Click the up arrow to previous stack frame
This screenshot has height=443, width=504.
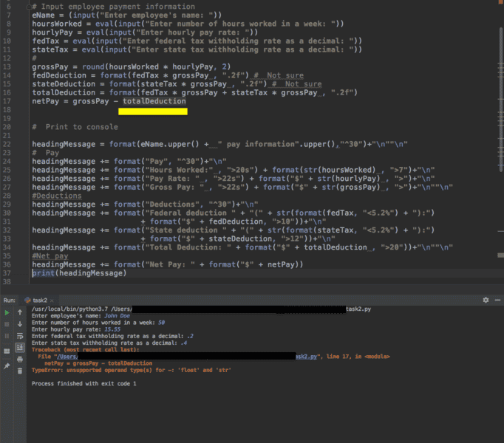20,313
